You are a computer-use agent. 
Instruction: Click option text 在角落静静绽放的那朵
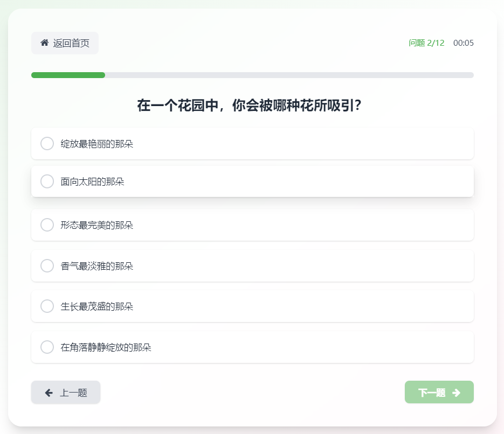[x=106, y=347]
